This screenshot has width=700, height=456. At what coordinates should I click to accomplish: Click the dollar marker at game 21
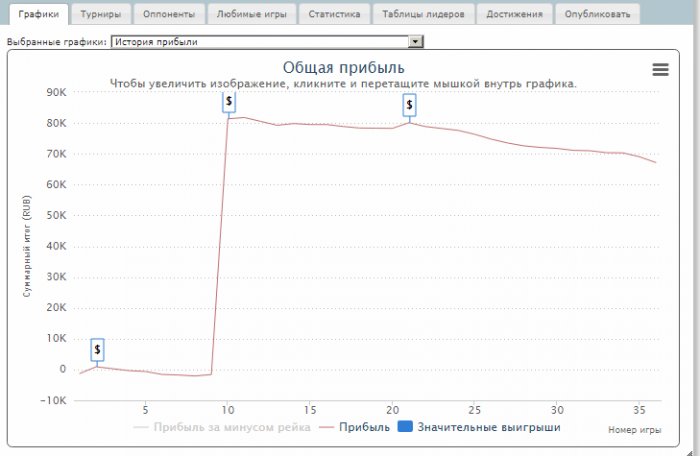409,105
